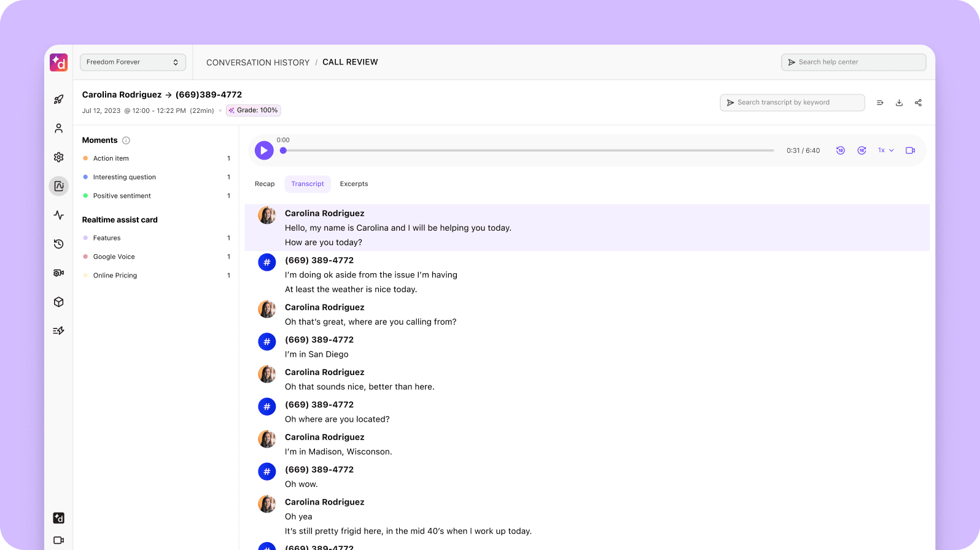Click the 0:31 / 6:40 time display
The height and width of the screenshot is (550, 980).
pos(803,150)
